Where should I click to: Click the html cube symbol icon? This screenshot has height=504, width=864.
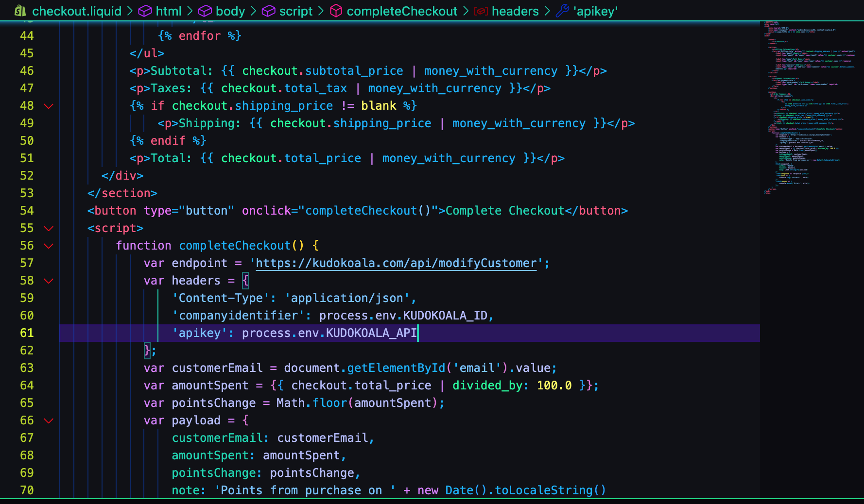tap(145, 11)
